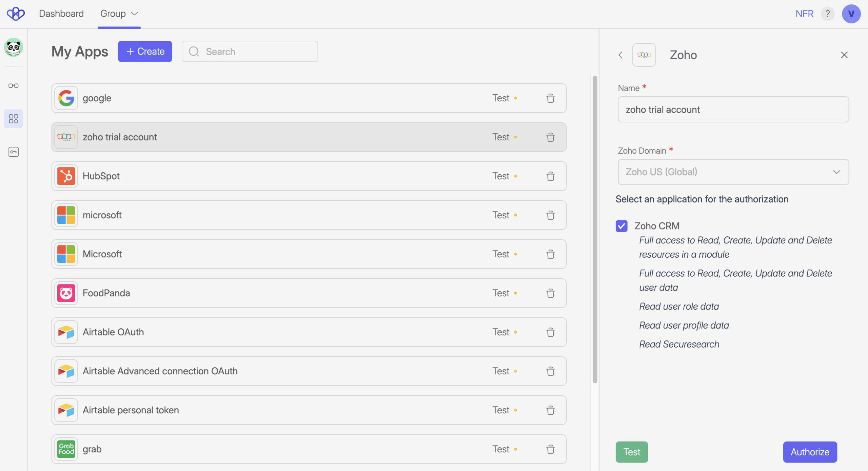Select the grab app row
This screenshot has width=868, height=471.
click(309, 449)
